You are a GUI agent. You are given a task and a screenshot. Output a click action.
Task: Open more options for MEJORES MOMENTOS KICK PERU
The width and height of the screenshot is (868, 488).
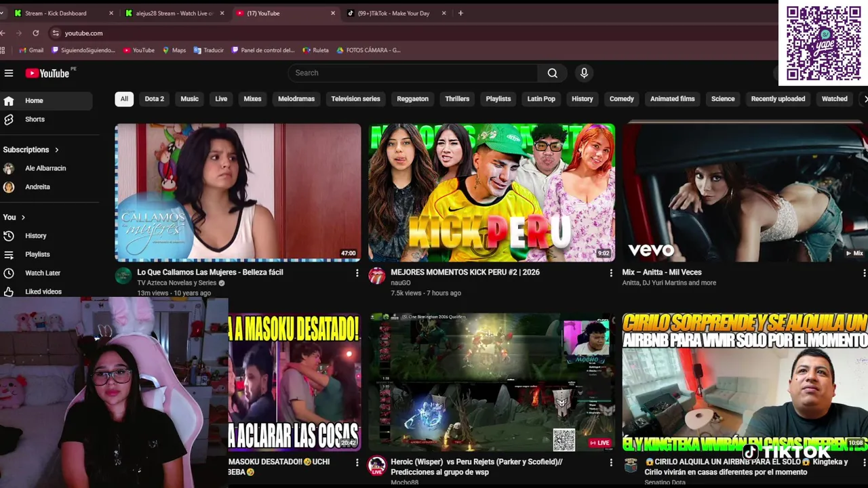pos(610,272)
